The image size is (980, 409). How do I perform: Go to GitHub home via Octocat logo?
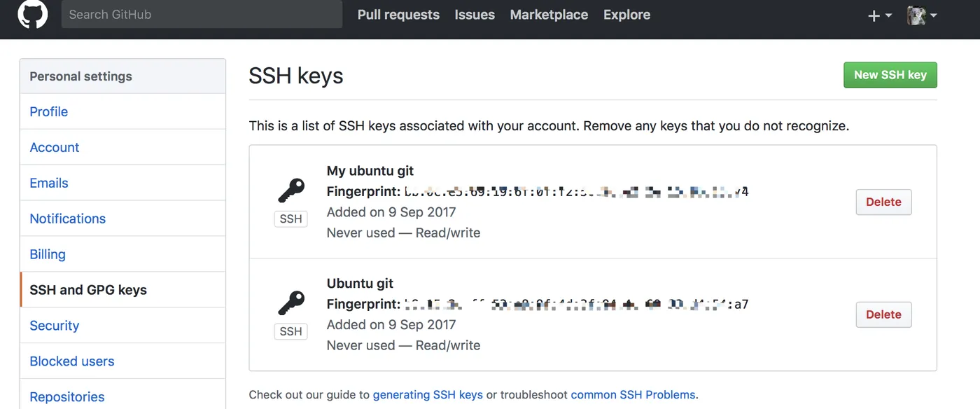pyautogui.click(x=32, y=14)
